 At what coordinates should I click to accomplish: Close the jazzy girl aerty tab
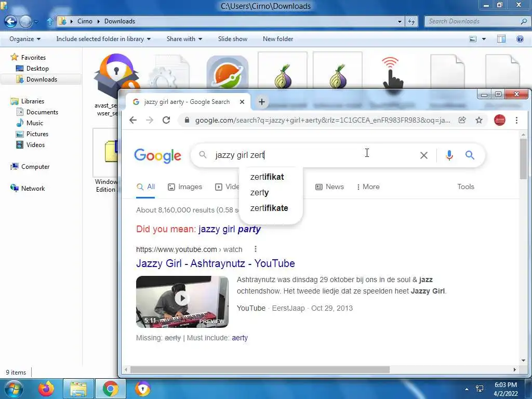click(x=242, y=102)
